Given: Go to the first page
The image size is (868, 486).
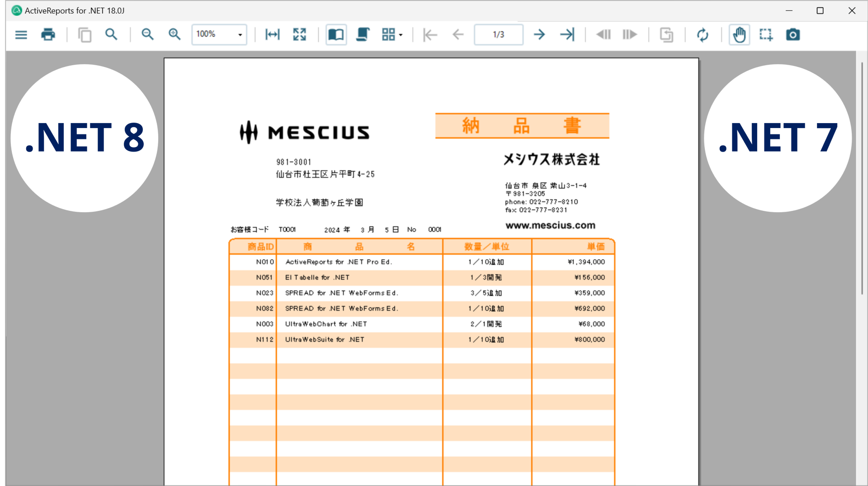Looking at the screenshot, I should [x=430, y=34].
